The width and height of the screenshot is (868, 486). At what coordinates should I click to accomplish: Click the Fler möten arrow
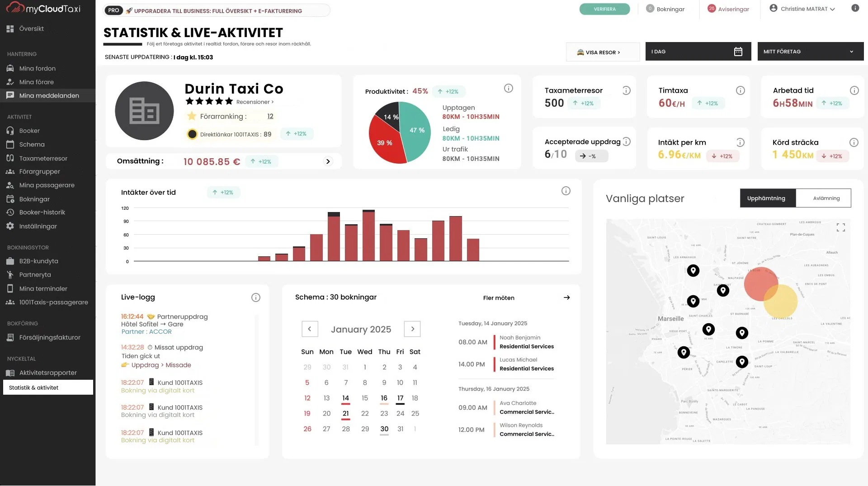[x=567, y=297]
